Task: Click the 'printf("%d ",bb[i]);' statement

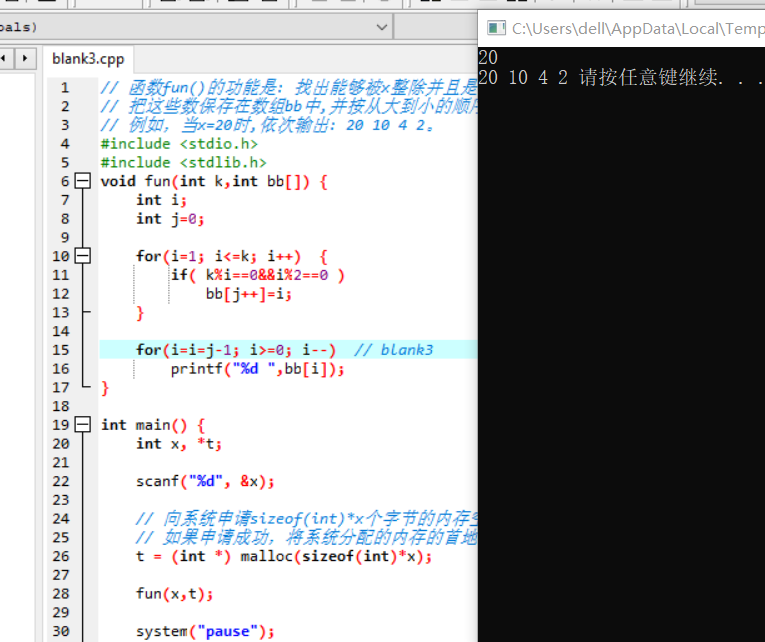Action: pos(257,369)
